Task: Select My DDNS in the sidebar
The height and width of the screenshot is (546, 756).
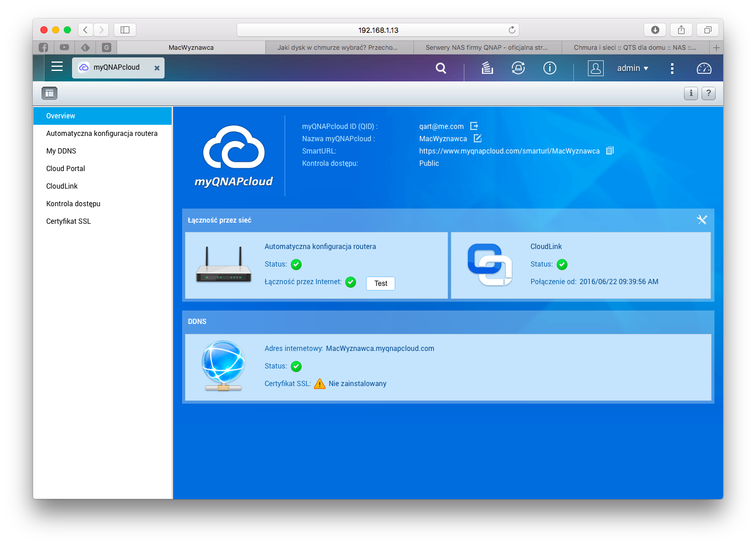Action: click(x=61, y=151)
